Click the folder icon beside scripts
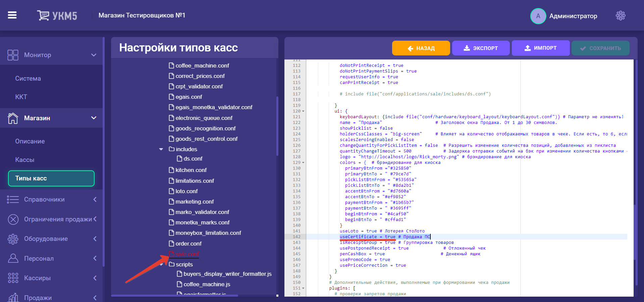The image size is (644, 302). [x=172, y=264]
